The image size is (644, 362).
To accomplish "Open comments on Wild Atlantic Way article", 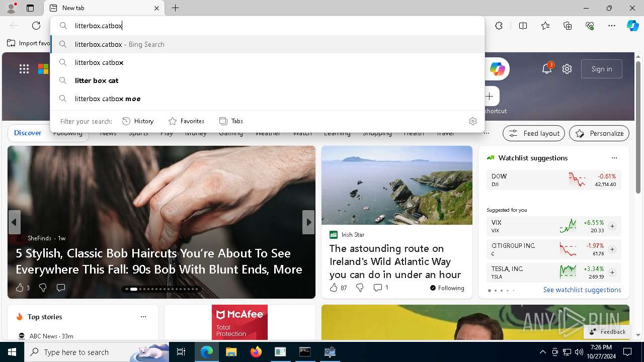I will [x=381, y=288].
